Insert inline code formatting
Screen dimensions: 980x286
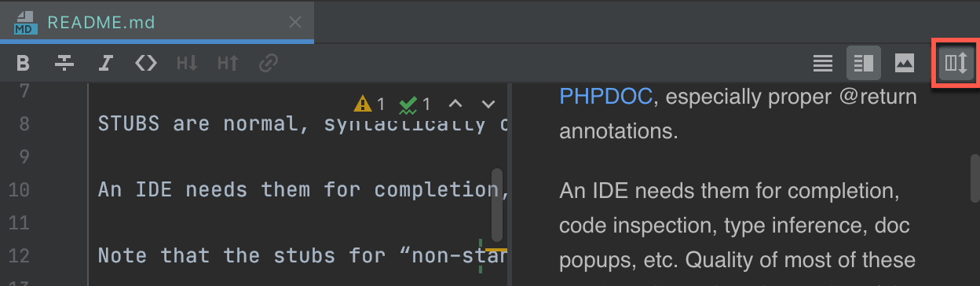[x=146, y=63]
